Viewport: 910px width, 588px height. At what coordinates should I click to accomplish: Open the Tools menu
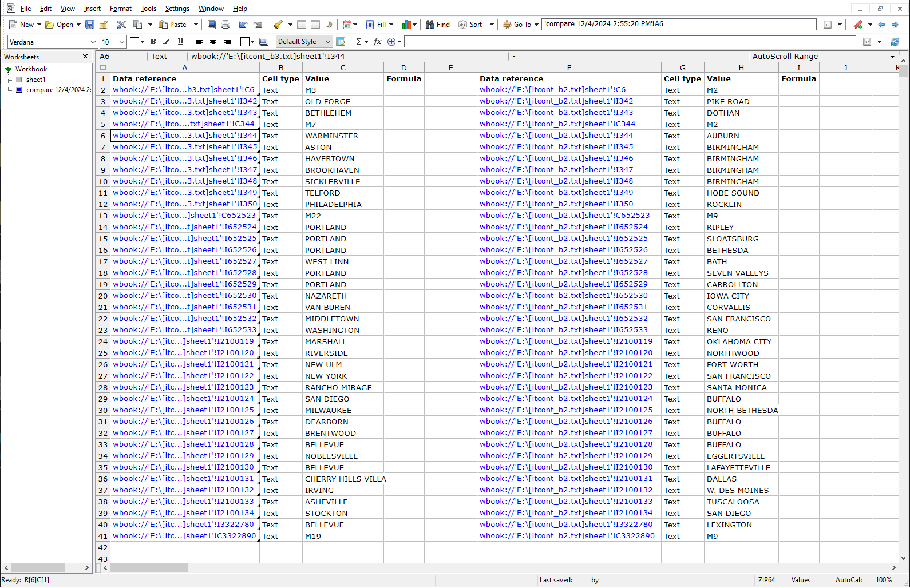coord(148,9)
